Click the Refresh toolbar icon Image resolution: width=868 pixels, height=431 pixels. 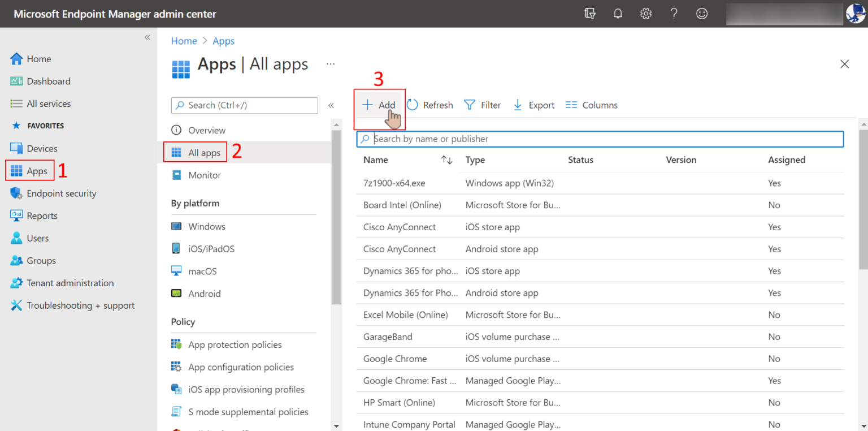click(x=413, y=105)
